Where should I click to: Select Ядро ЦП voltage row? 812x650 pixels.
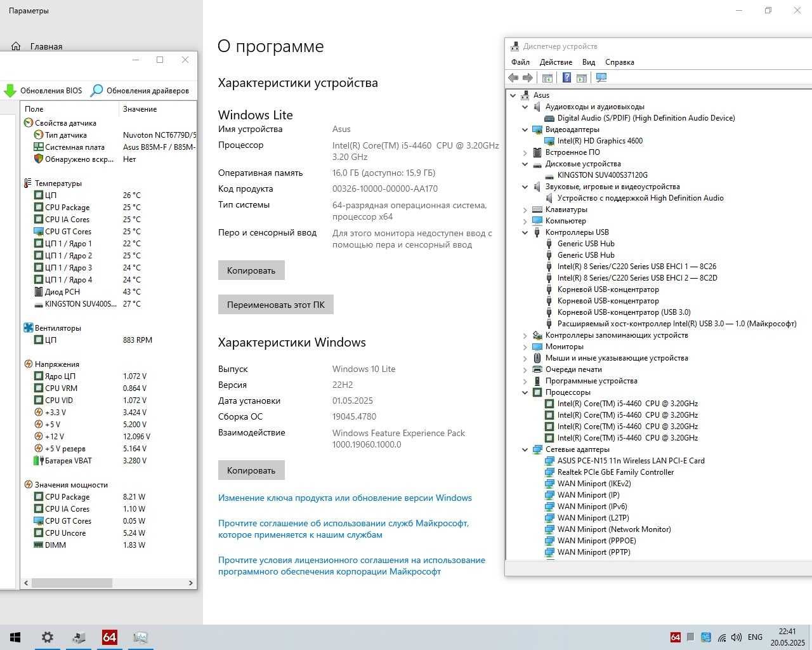(108, 376)
